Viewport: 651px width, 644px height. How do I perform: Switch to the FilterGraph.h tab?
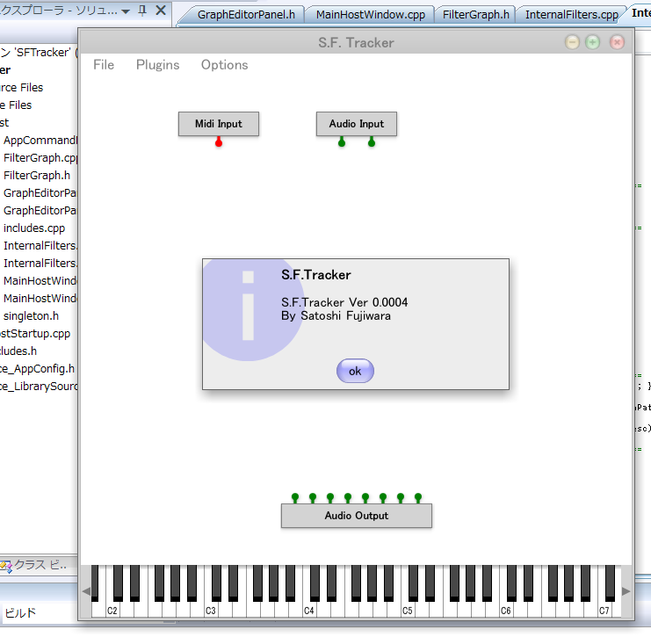tap(475, 15)
